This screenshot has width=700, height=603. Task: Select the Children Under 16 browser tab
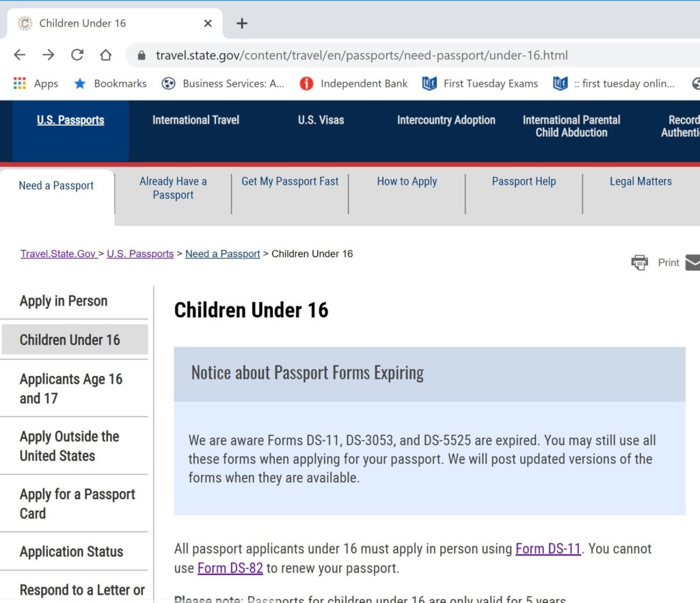point(114,23)
